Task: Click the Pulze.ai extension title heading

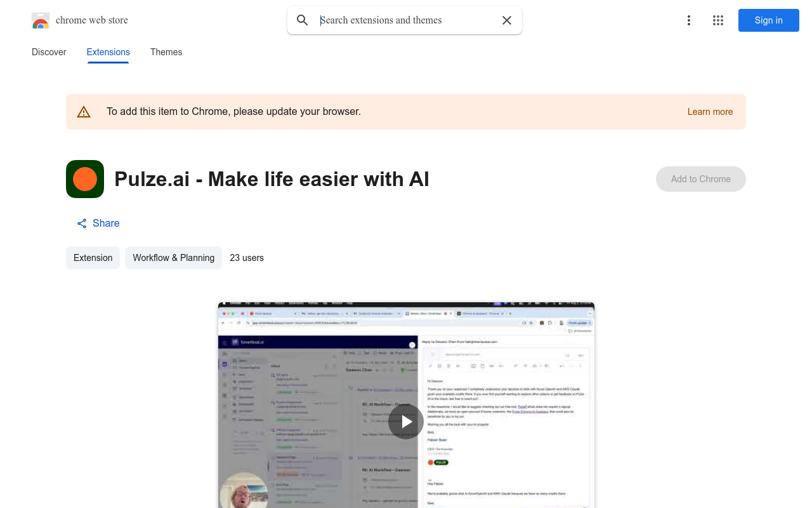Action: click(x=272, y=179)
